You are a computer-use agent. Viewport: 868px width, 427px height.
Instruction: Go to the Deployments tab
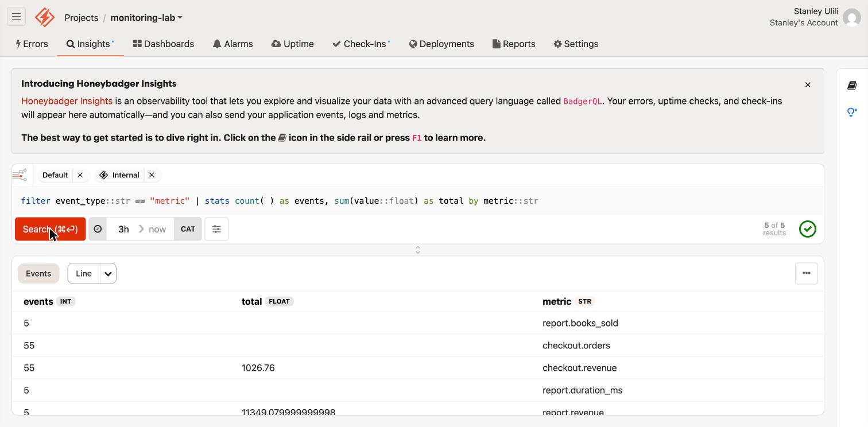(441, 44)
